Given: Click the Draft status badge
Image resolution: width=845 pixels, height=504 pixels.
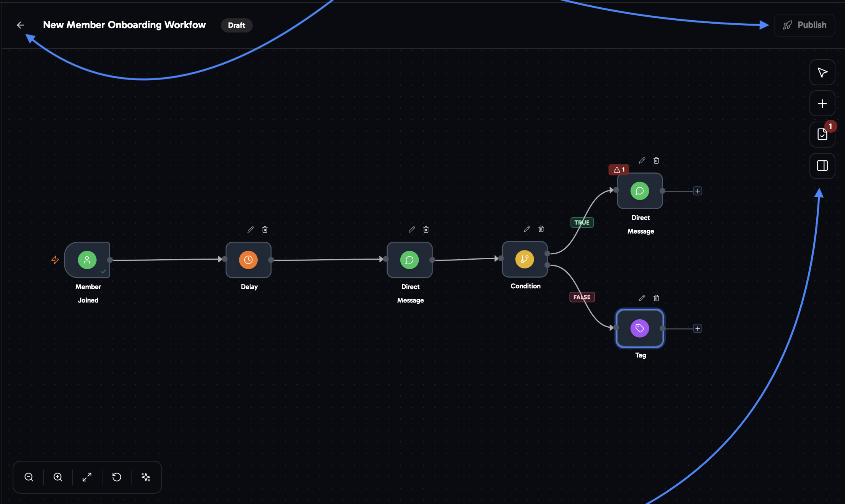Looking at the screenshot, I should [x=237, y=25].
